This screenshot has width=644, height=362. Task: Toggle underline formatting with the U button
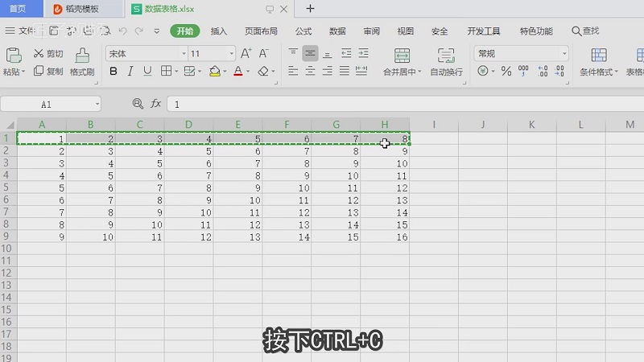tap(147, 72)
